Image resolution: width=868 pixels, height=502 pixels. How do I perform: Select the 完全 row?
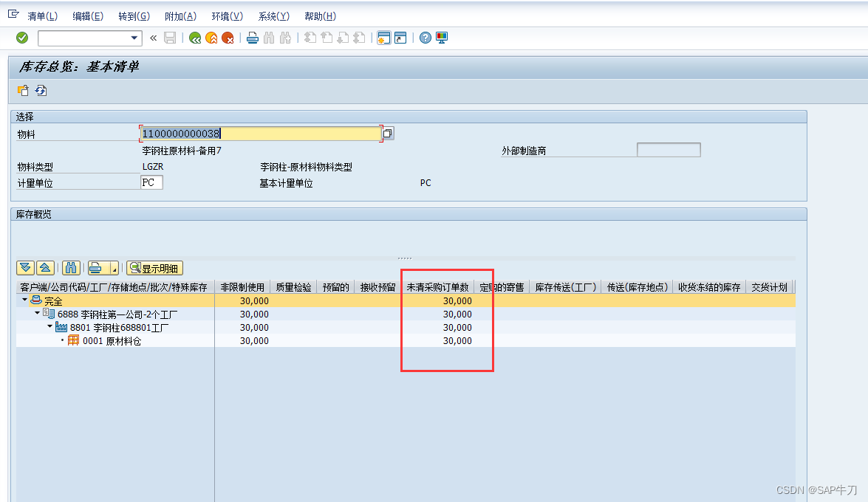(406, 301)
